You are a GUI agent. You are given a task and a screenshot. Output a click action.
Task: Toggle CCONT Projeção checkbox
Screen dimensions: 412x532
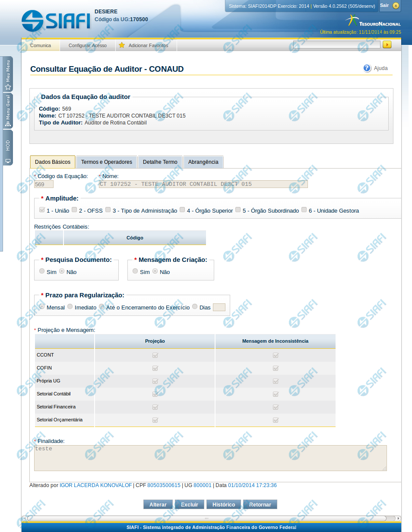(155, 355)
